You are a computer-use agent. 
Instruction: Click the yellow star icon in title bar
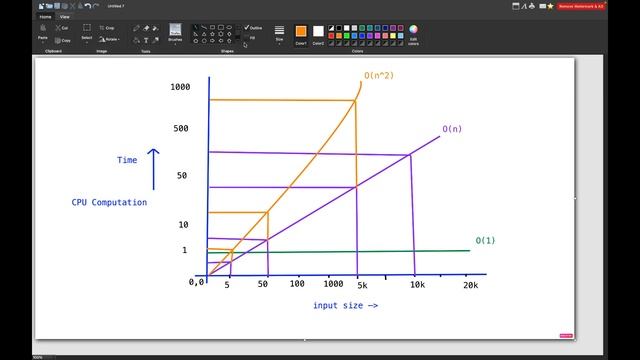tap(551, 6)
